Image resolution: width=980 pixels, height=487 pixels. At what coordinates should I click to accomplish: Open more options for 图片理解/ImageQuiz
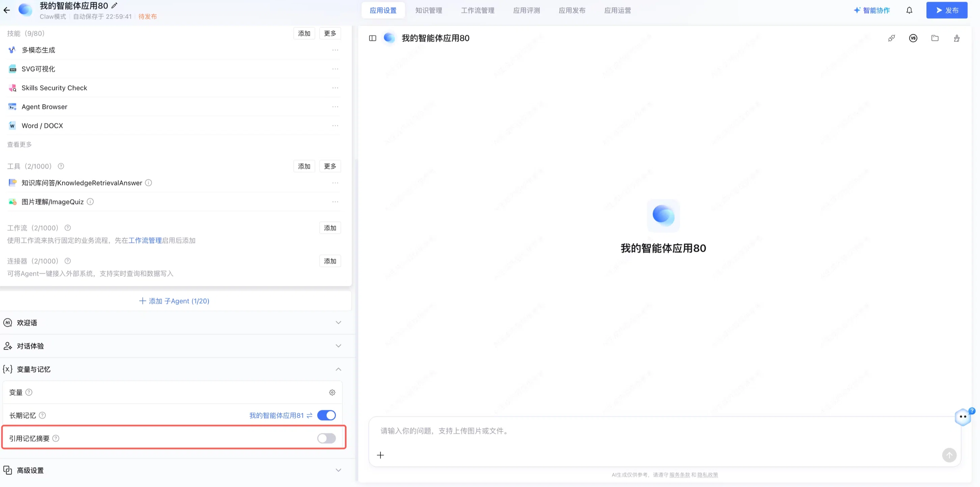[335, 201]
